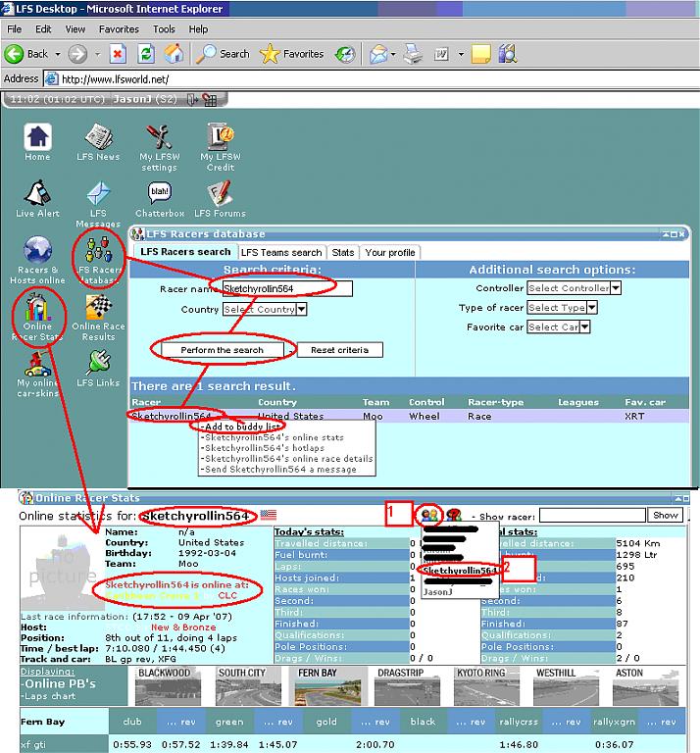Choose Sketchyrollin564's online stats entry
The width and height of the screenshot is (700, 753).
[x=272, y=437]
